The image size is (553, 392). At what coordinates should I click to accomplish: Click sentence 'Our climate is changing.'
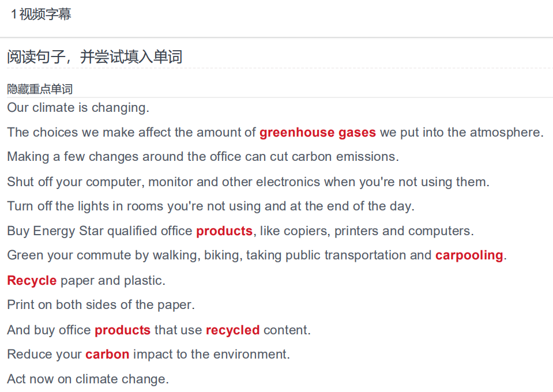point(78,108)
